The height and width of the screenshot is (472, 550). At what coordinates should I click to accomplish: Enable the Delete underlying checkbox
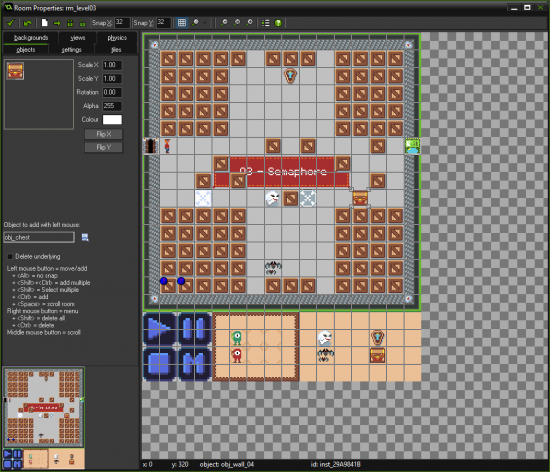click(x=10, y=256)
